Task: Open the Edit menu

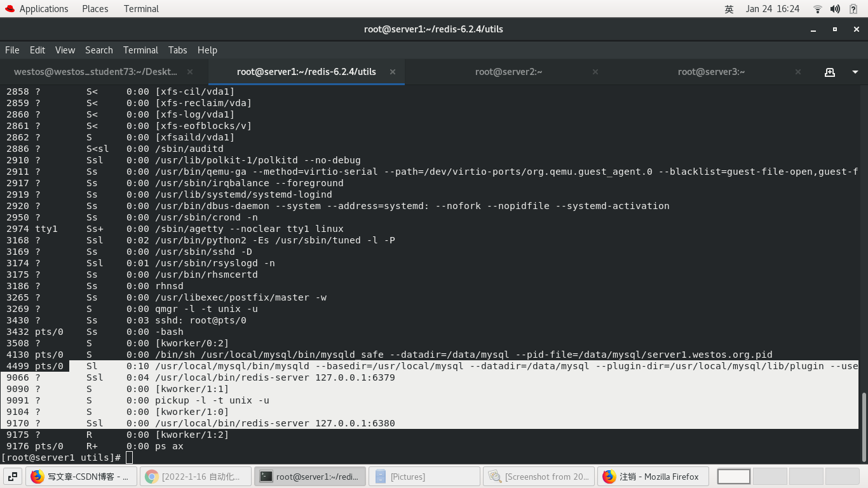Action: (37, 50)
